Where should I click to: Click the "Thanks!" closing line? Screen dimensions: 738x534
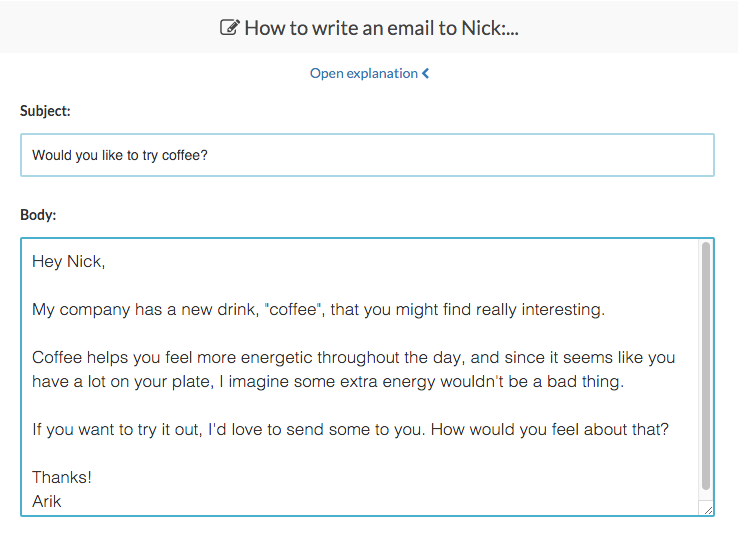click(x=62, y=478)
